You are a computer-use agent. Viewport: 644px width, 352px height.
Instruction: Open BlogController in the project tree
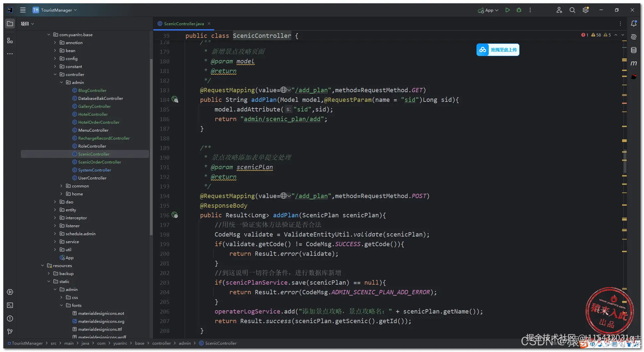tap(92, 90)
